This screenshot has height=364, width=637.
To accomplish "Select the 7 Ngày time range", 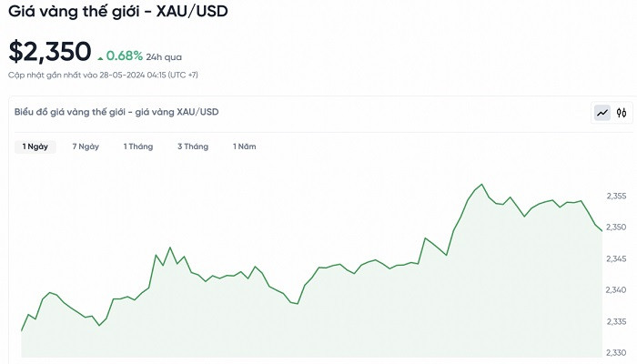I will click(x=86, y=147).
